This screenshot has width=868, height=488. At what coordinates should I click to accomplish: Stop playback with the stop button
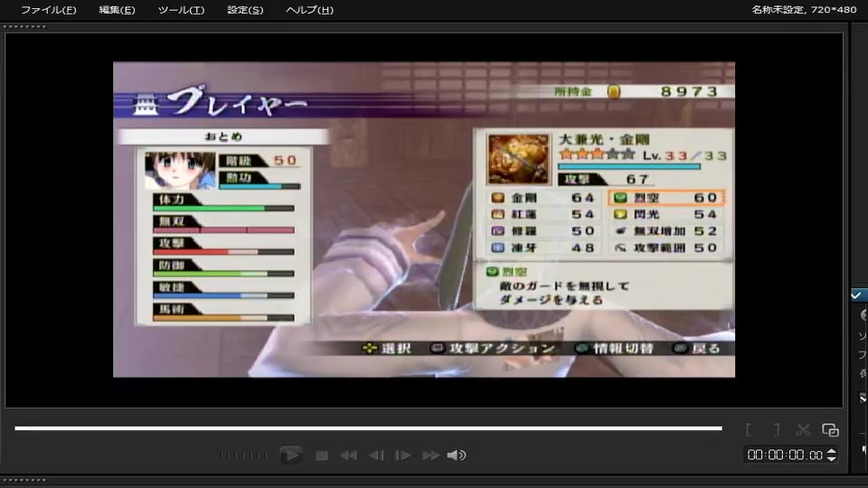pos(322,455)
